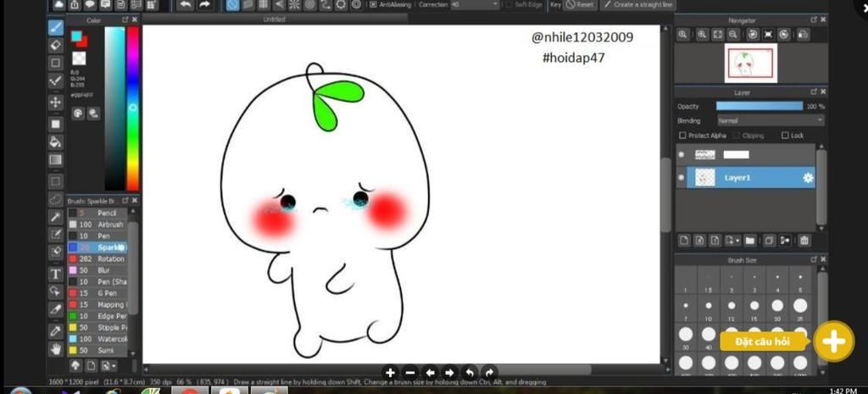Switch to the Untitled canvas tab
Screen dimensions: 868x394
[x=275, y=19]
